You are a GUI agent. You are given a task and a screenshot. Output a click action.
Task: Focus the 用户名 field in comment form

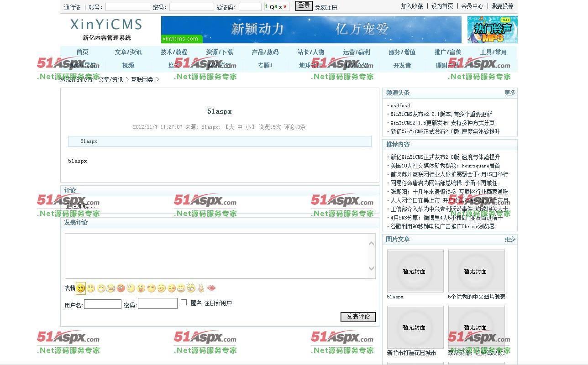tap(103, 304)
